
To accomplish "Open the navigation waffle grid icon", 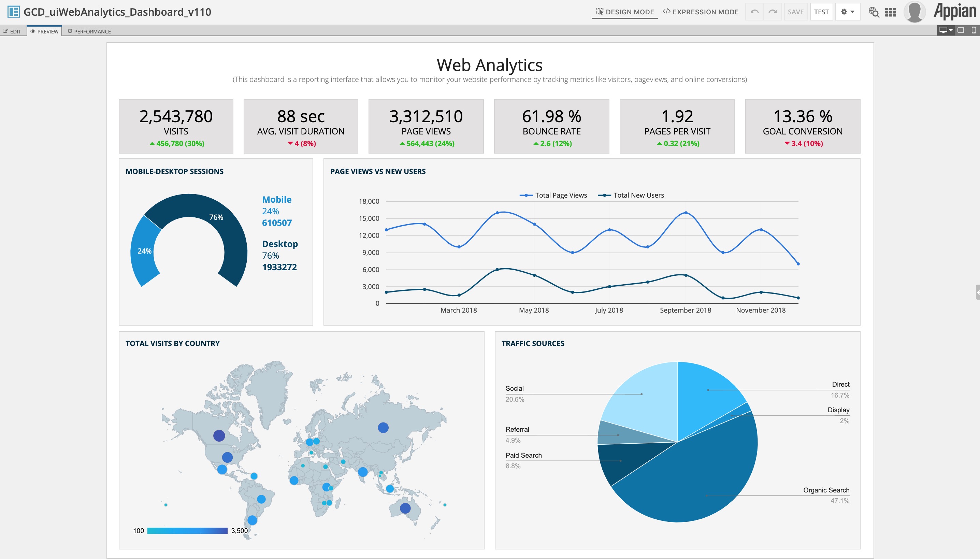I will 890,13.
